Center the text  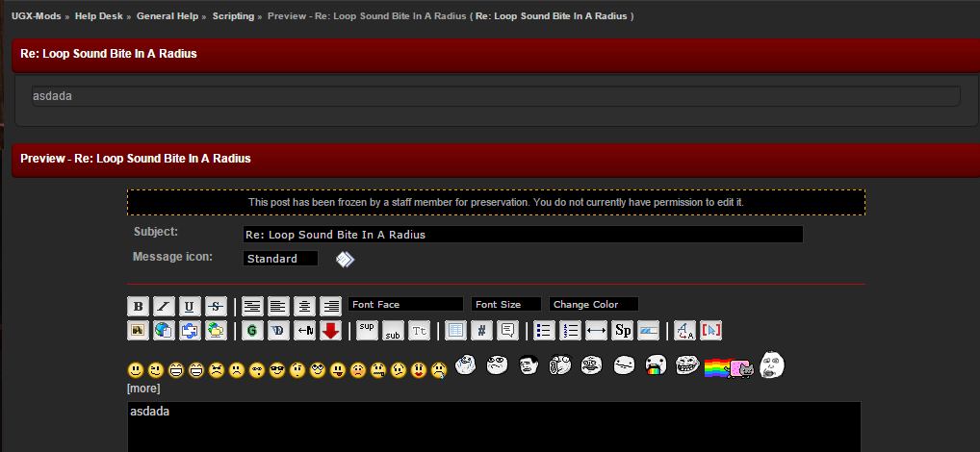304,306
